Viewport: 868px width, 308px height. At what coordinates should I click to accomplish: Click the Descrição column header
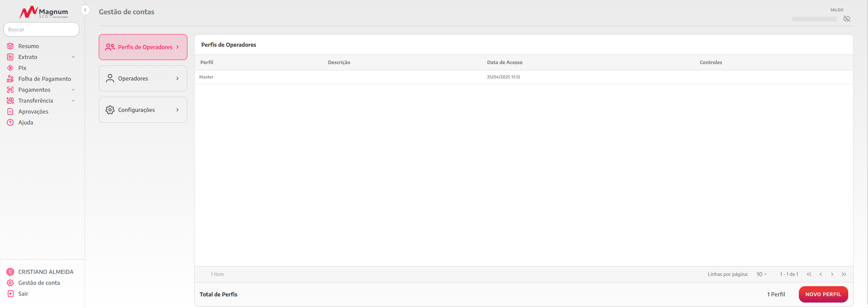339,62
